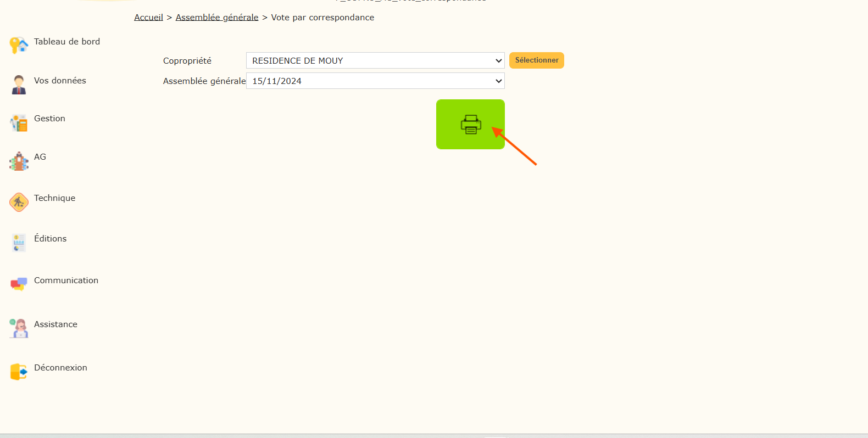Click the Tableau de bord house-key icon
This screenshot has height=438, width=868.
[x=19, y=45]
